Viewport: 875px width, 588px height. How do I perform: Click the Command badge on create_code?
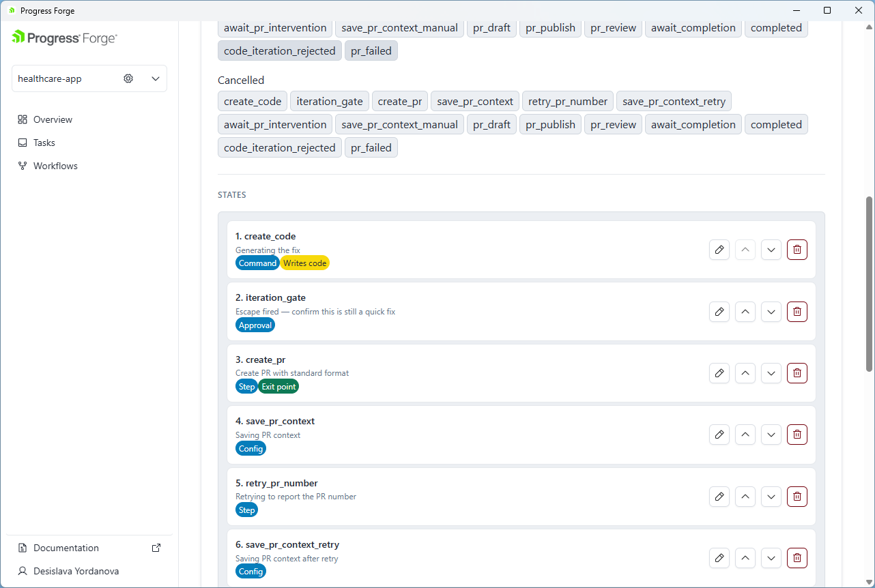coord(257,263)
